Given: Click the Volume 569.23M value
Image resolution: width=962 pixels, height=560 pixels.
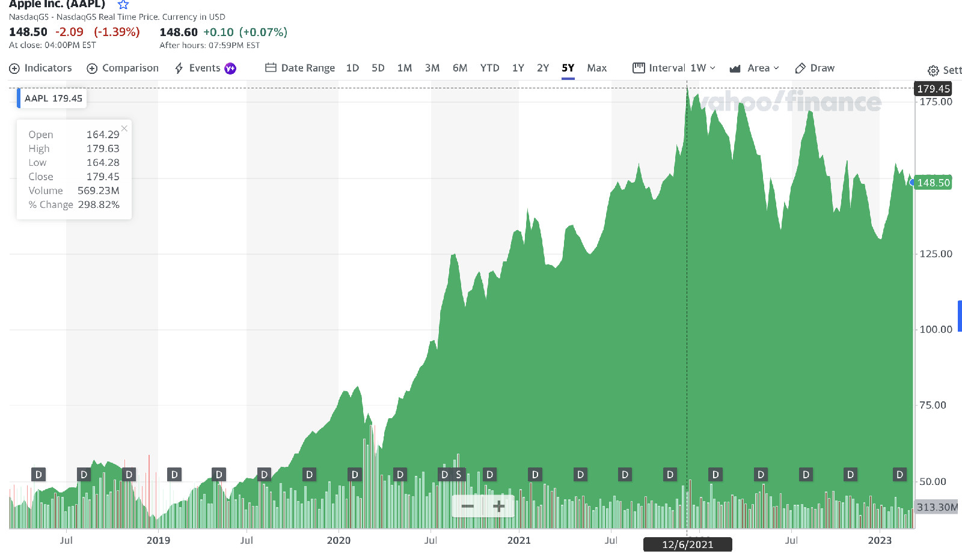Looking at the screenshot, I should pyautogui.click(x=99, y=190).
